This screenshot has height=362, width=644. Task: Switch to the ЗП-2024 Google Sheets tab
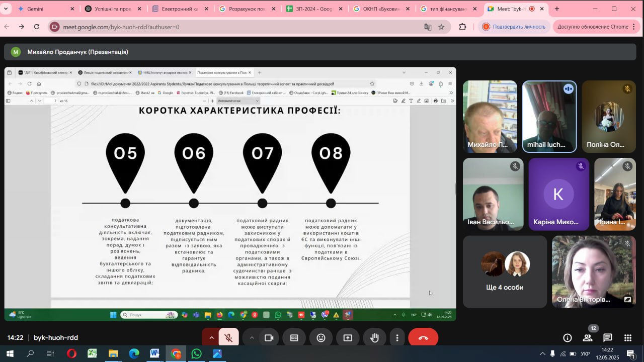(x=314, y=9)
